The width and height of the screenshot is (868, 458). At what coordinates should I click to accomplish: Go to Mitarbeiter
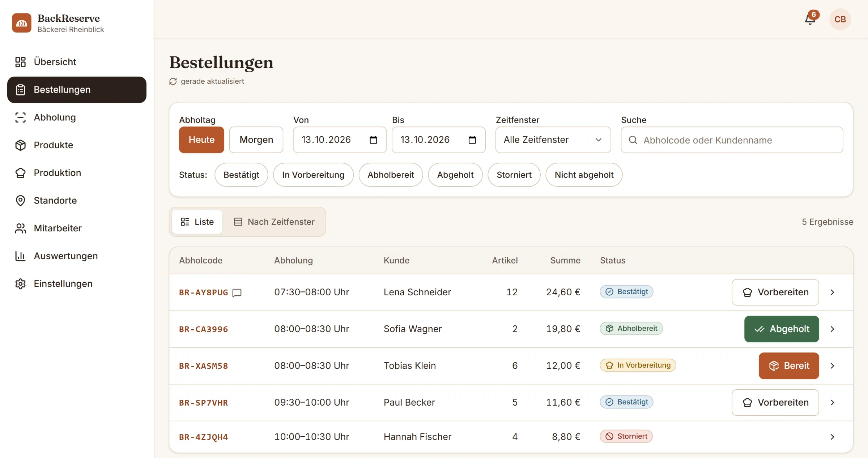click(x=77, y=228)
